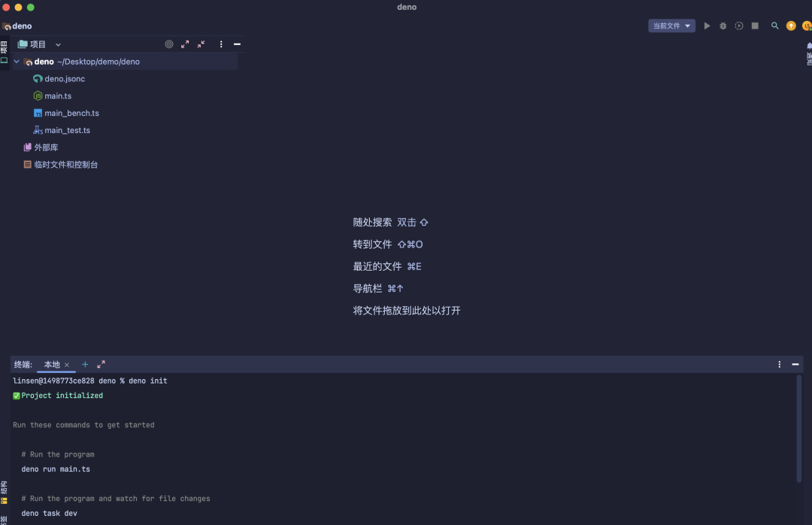Viewport: 812px width, 525px height.
Task: Click 'Project initialized' terminal message
Action: 62,396
